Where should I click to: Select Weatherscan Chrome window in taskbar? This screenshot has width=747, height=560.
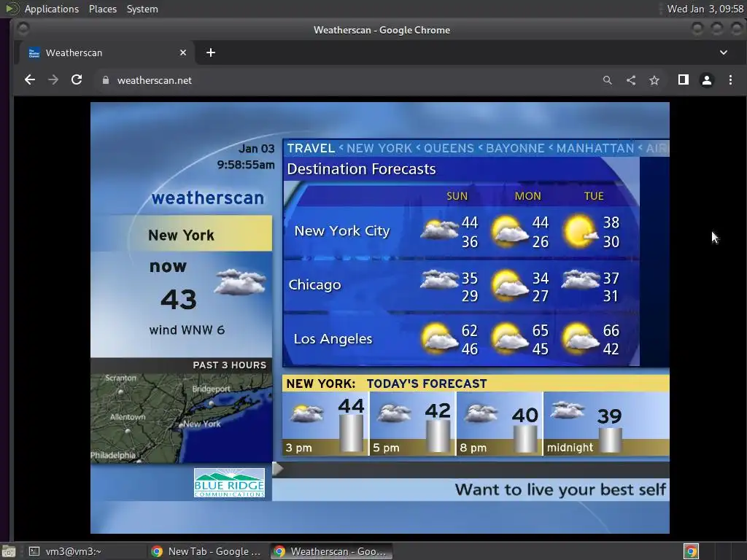point(332,551)
